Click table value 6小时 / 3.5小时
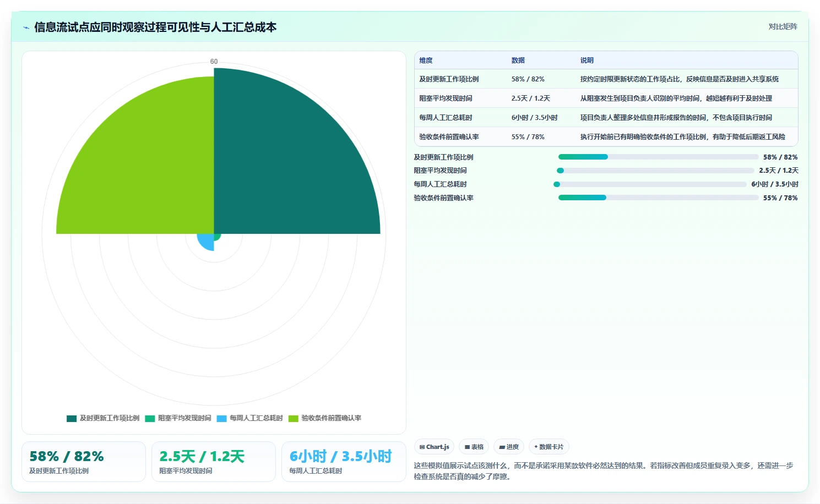This screenshot has height=504, width=820. 534,118
